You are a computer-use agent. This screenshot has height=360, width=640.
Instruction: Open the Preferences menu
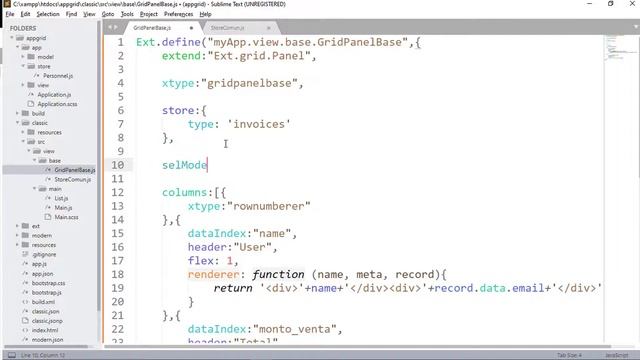178,14
